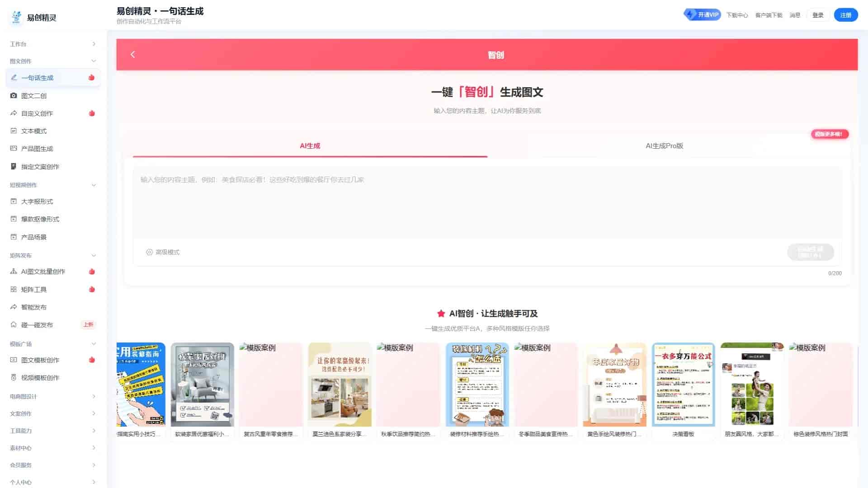Open 下载中心 in top bar
Viewport: 868px width, 488px height.
click(x=737, y=15)
